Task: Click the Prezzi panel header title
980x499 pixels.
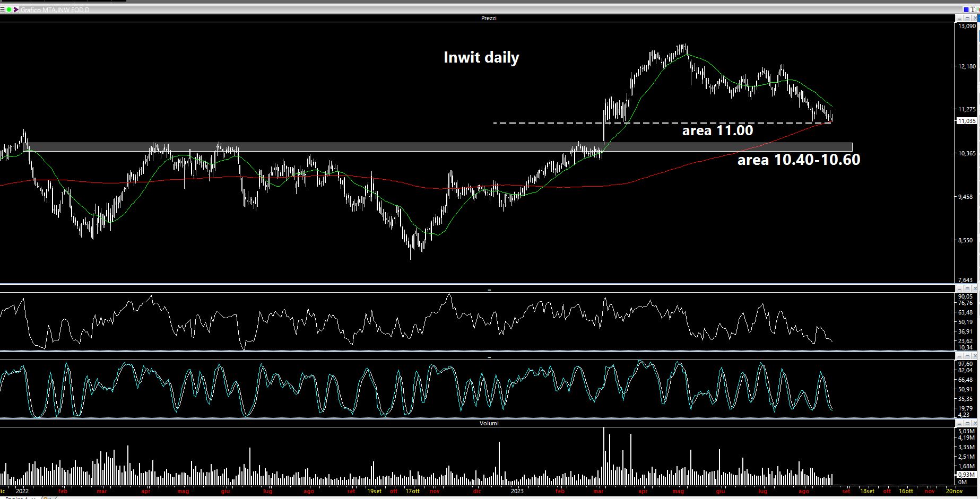Action: pos(489,18)
